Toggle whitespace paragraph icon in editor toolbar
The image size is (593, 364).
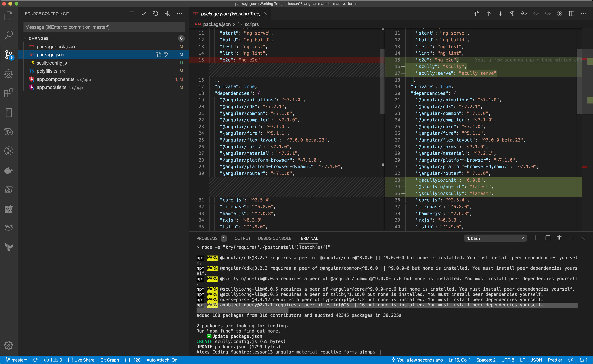click(512, 14)
